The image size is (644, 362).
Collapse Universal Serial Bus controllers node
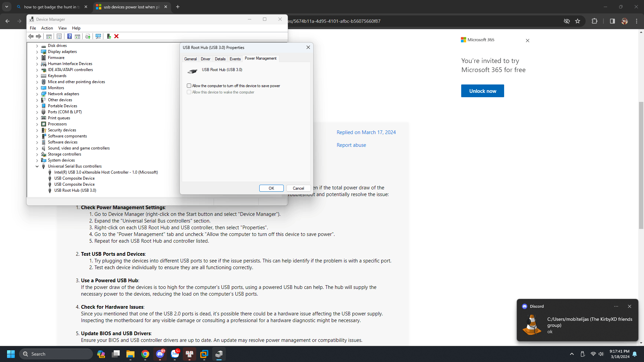[37, 166]
